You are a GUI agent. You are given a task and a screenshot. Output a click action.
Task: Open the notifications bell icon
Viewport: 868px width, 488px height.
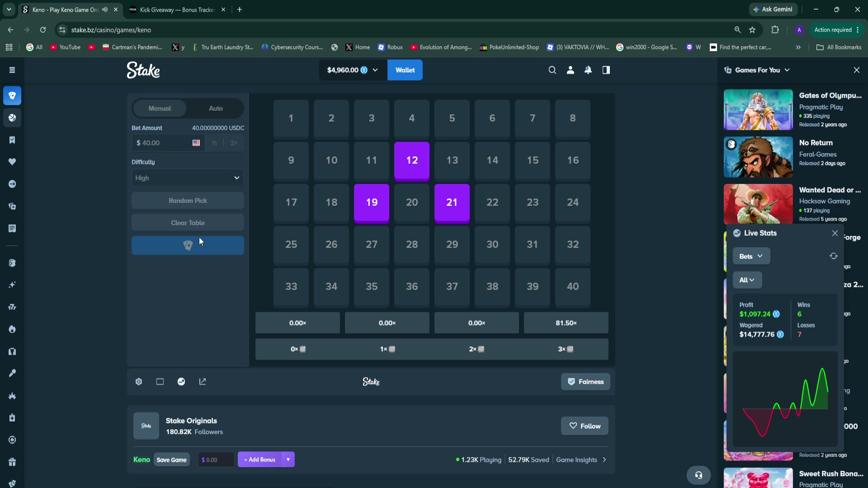click(x=588, y=70)
